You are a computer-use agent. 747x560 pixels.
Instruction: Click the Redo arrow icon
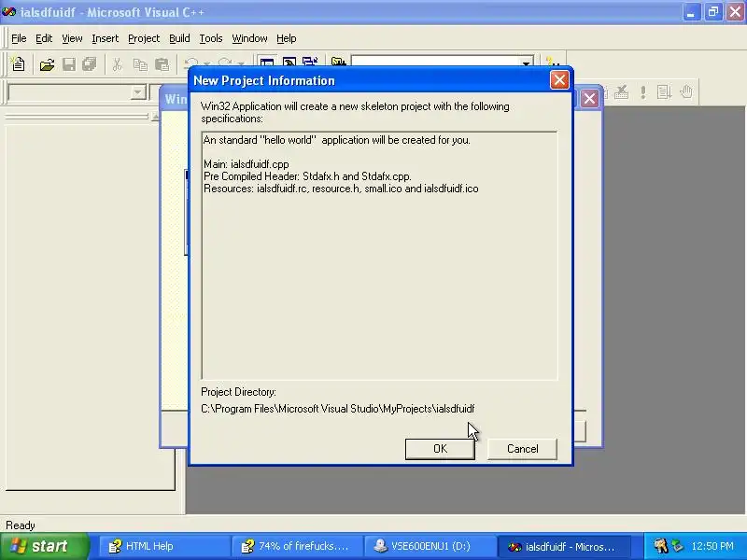point(225,63)
